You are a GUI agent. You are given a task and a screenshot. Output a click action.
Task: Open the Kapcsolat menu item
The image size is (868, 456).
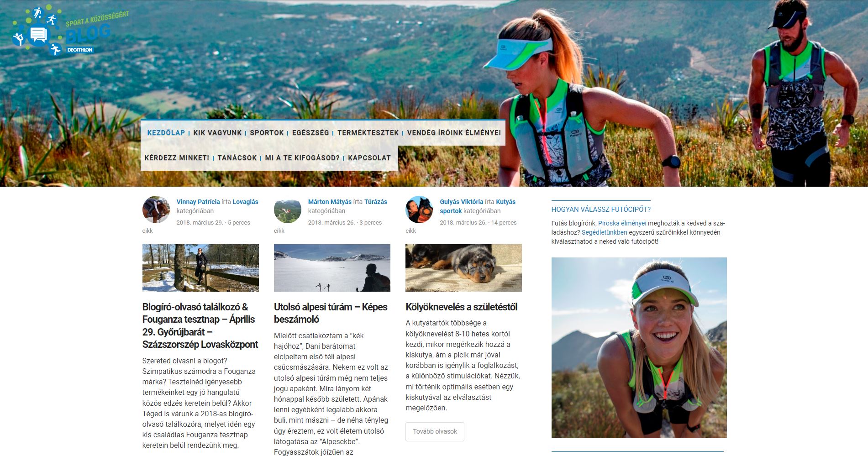[369, 158]
